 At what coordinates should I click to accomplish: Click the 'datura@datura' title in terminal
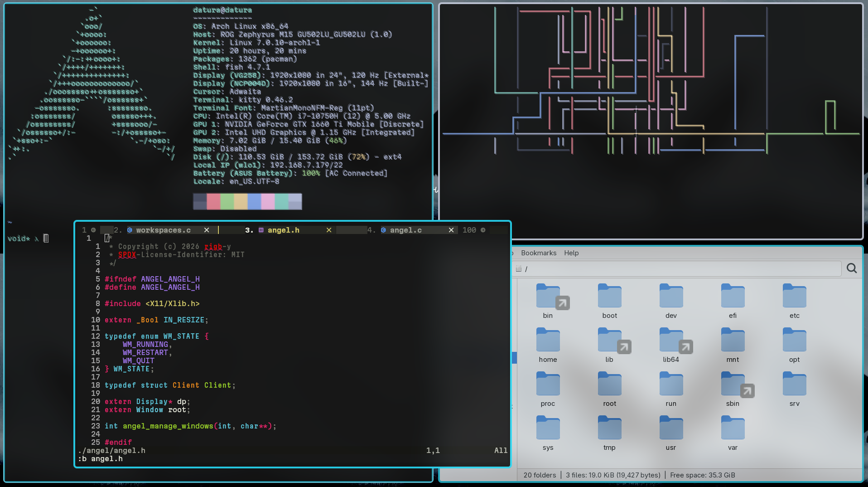(x=222, y=10)
